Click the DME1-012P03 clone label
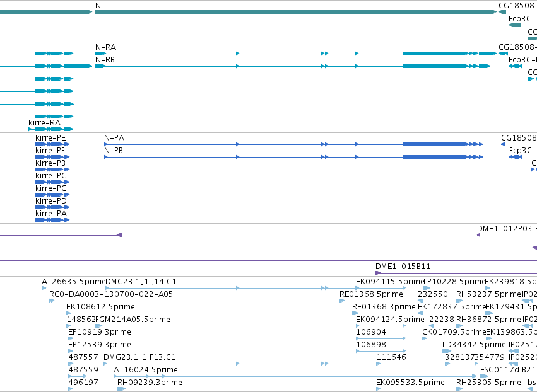 [x=507, y=229]
